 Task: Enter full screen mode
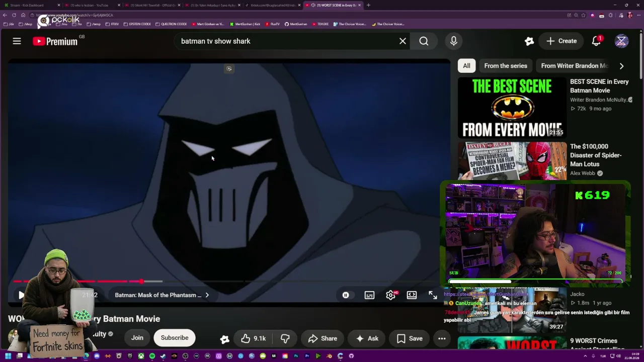pyautogui.click(x=433, y=295)
